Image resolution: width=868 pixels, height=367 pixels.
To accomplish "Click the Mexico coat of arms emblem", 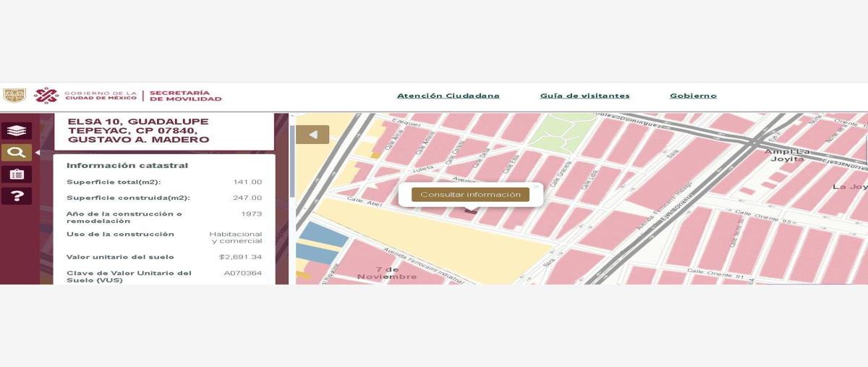I will click(x=14, y=96).
